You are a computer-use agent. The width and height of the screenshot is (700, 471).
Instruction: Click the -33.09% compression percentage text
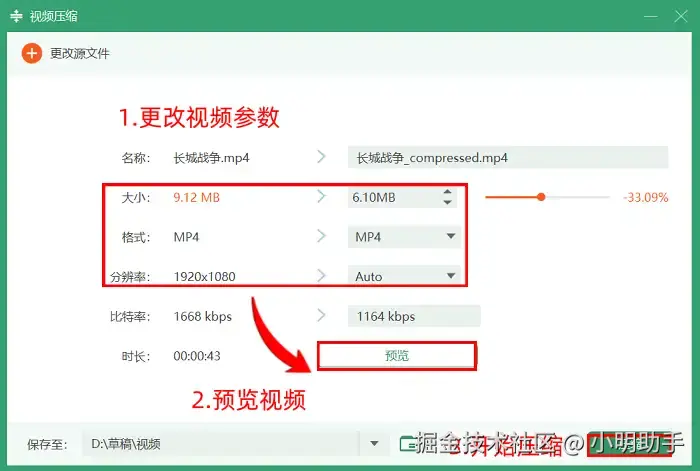tap(646, 197)
